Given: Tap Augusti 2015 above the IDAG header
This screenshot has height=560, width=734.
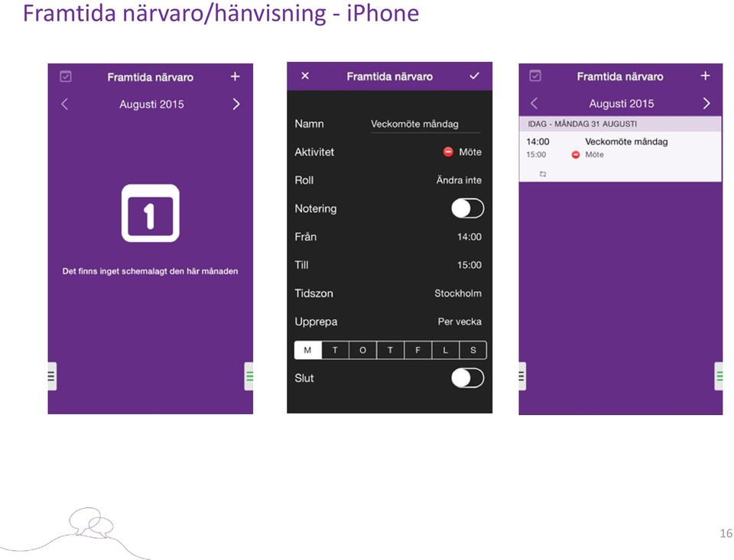Looking at the screenshot, I should click(x=621, y=103).
